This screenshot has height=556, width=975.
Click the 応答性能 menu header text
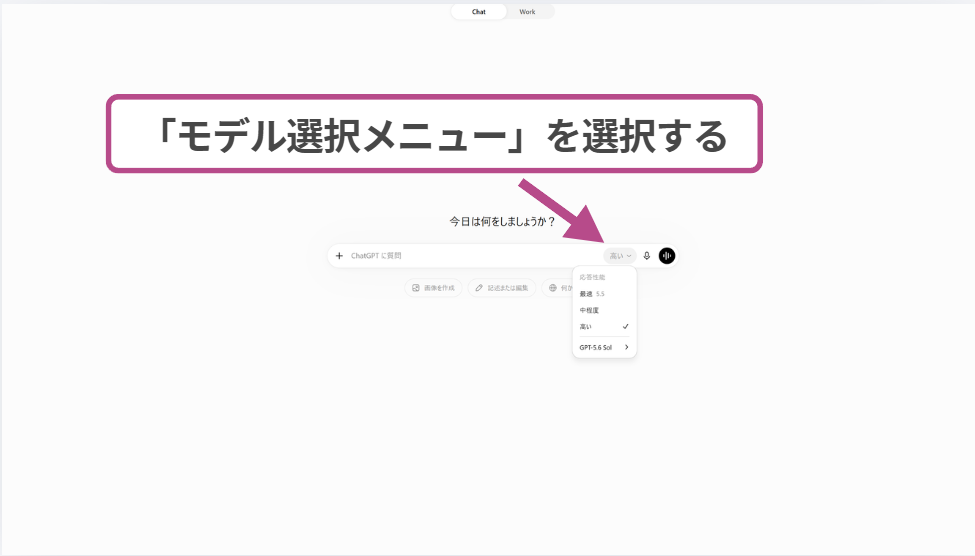coord(592,277)
